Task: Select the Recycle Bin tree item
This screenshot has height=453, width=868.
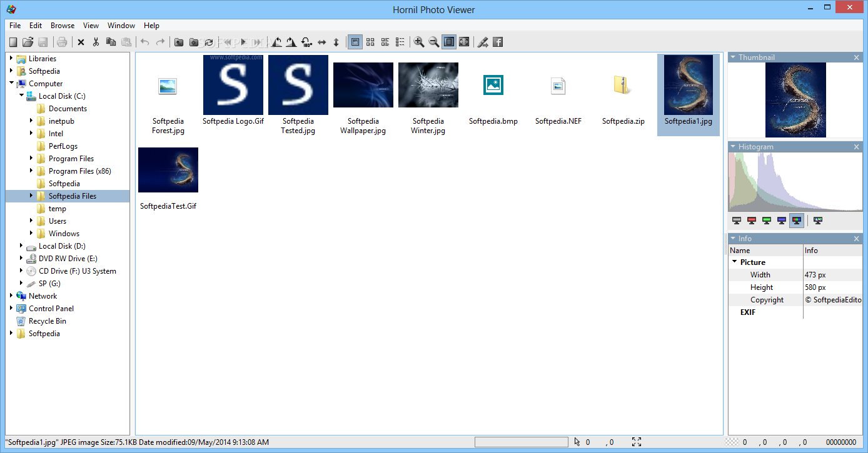Action: 48,321
